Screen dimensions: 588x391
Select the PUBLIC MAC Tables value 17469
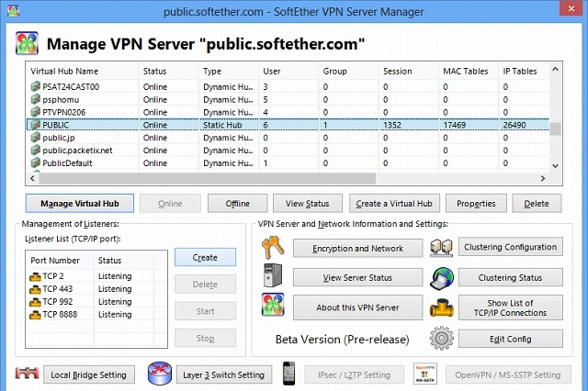click(x=455, y=125)
